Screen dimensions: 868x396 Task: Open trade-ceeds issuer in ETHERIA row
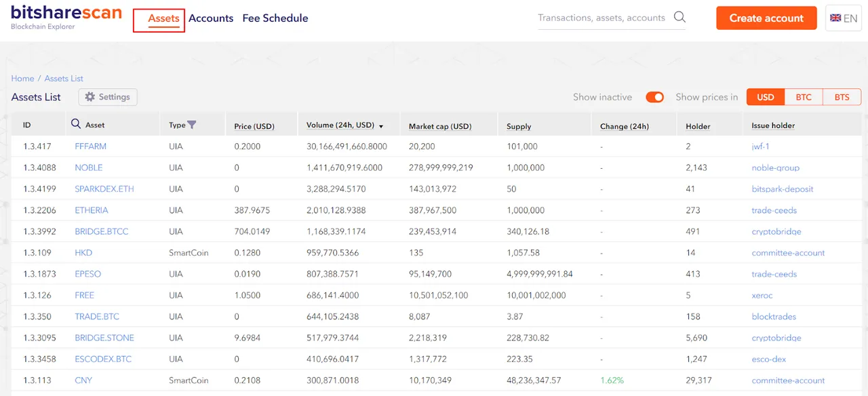click(774, 210)
